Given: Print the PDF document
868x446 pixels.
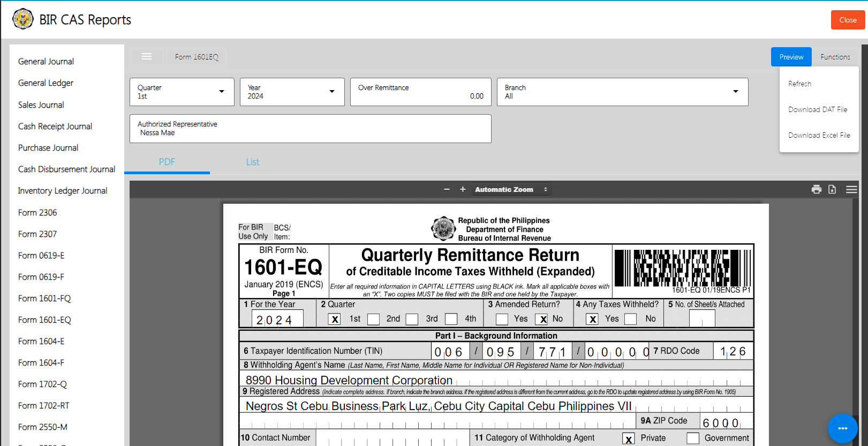Looking at the screenshot, I should pos(817,189).
